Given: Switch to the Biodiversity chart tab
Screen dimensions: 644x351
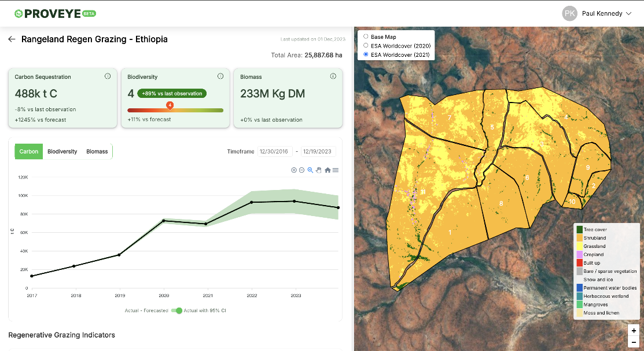Looking at the screenshot, I should point(62,152).
